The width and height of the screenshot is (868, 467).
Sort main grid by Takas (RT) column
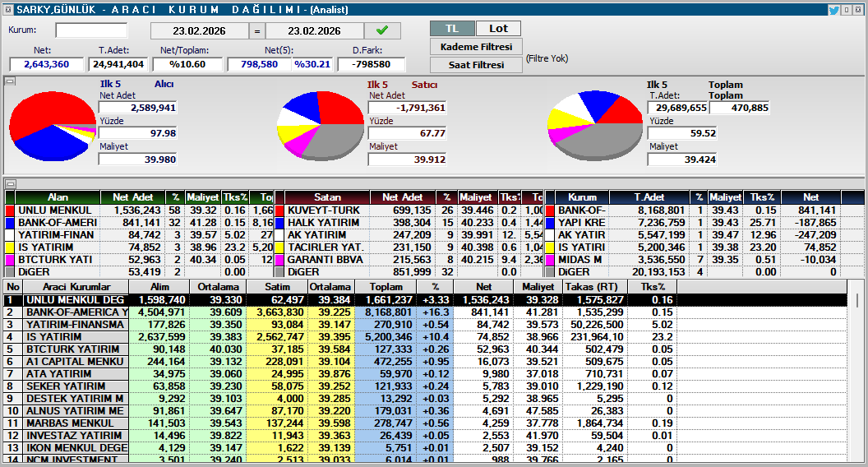(x=595, y=287)
